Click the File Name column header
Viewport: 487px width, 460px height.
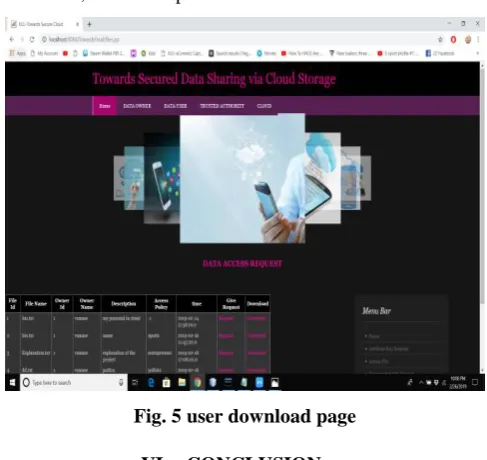(36, 304)
